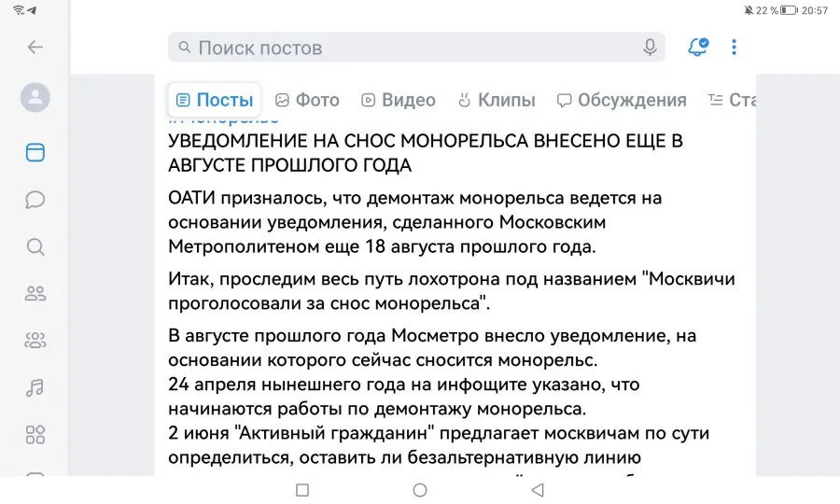Switch to the Видео tab
The image size is (840, 504).
click(399, 100)
